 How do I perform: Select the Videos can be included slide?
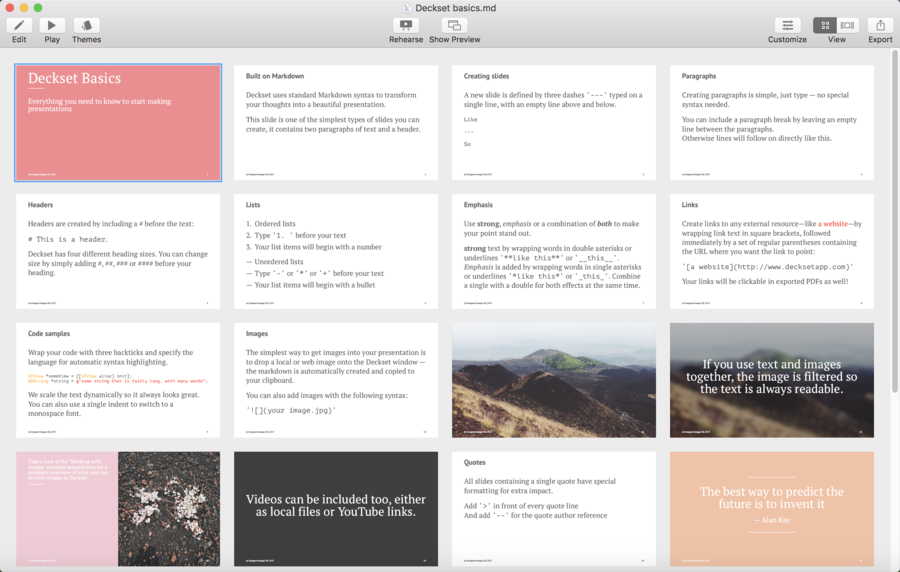[336, 509]
